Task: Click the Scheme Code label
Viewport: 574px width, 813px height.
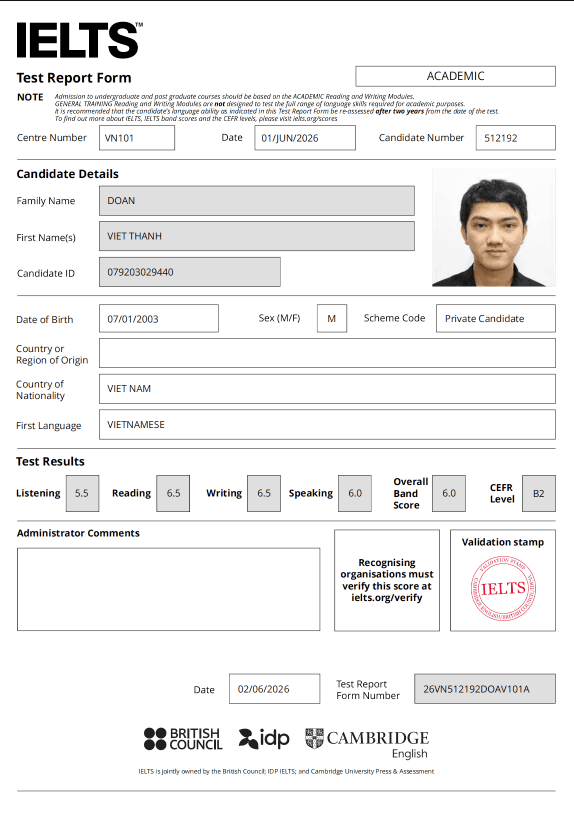Action: pos(394,318)
